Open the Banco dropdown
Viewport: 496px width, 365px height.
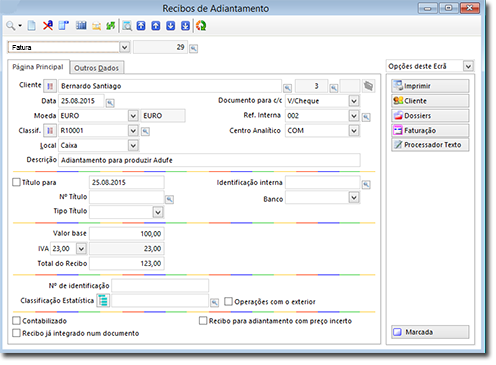pyautogui.click(x=354, y=197)
